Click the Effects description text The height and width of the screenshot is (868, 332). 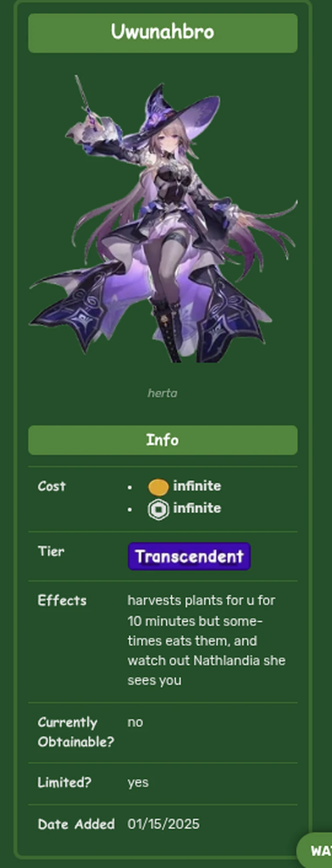click(206, 640)
